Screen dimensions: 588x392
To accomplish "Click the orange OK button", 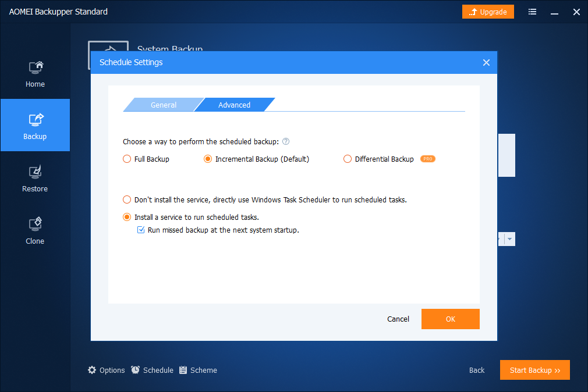I will click(451, 319).
